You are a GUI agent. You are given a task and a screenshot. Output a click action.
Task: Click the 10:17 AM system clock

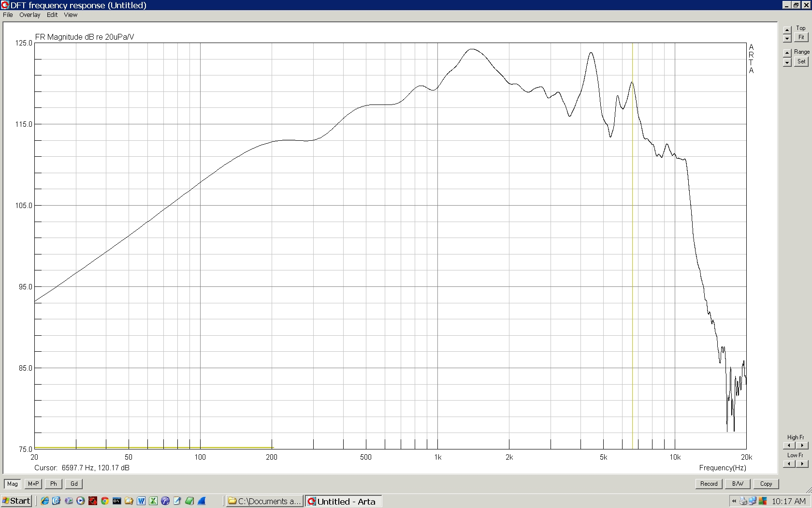[789, 501]
